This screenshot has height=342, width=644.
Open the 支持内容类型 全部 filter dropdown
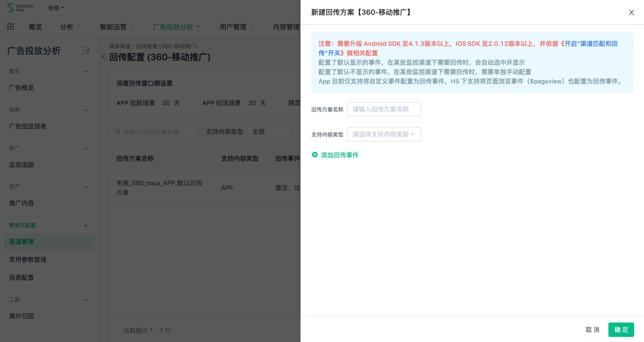(273, 132)
